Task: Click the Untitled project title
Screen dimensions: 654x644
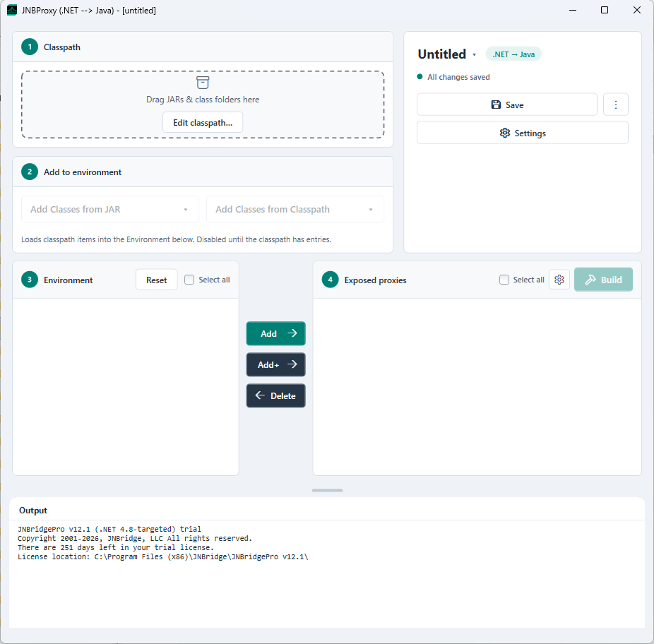Action: click(x=441, y=54)
